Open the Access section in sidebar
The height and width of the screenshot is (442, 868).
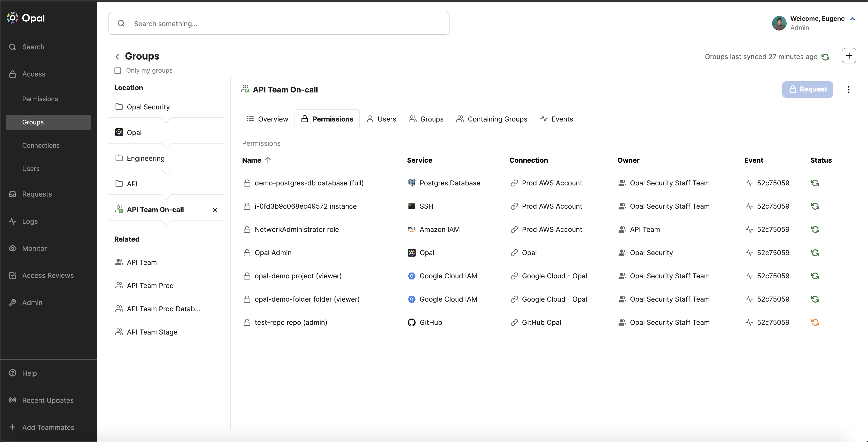click(27, 74)
